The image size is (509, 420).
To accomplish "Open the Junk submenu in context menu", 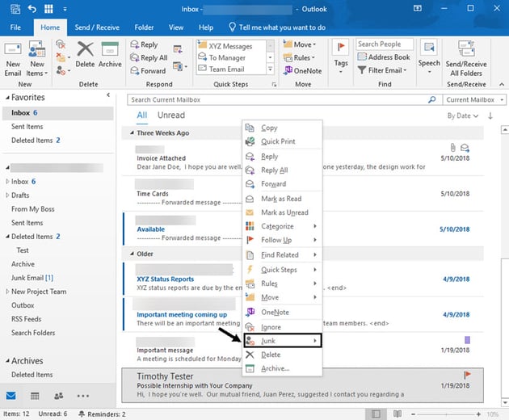I will (283, 341).
